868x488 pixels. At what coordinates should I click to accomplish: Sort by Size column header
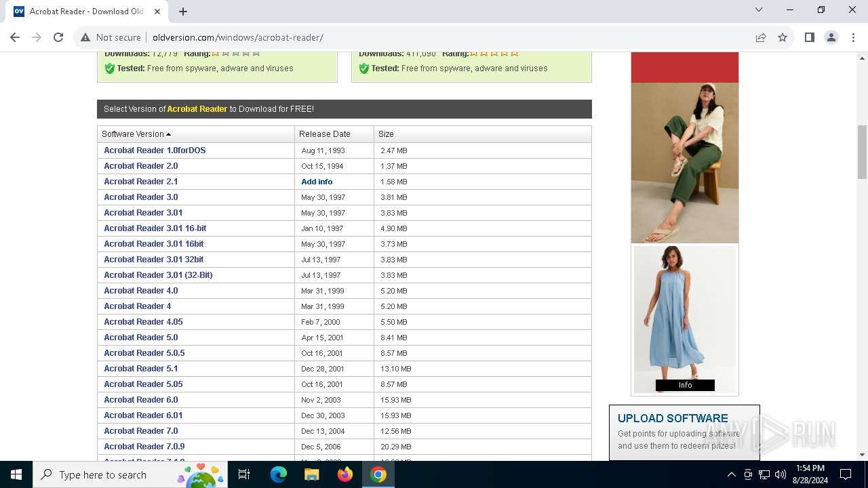tap(483, 134)
